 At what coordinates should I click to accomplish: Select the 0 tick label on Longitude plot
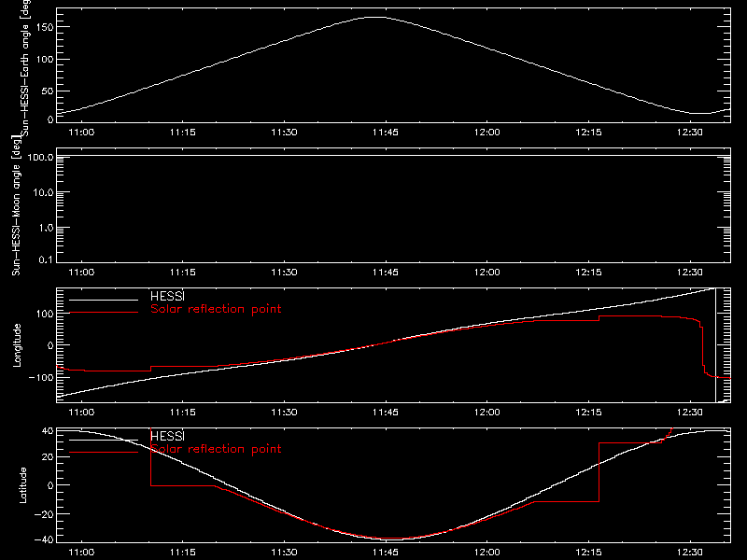50,345
